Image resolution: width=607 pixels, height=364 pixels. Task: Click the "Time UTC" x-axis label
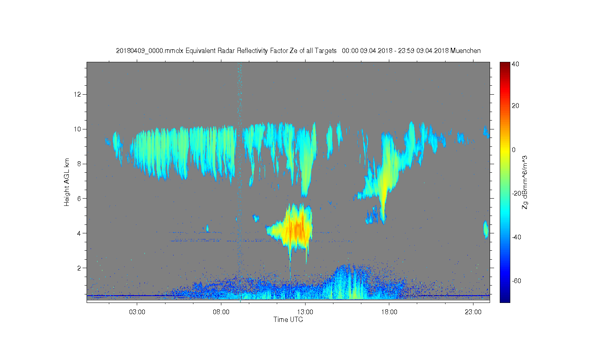(288, 320)
